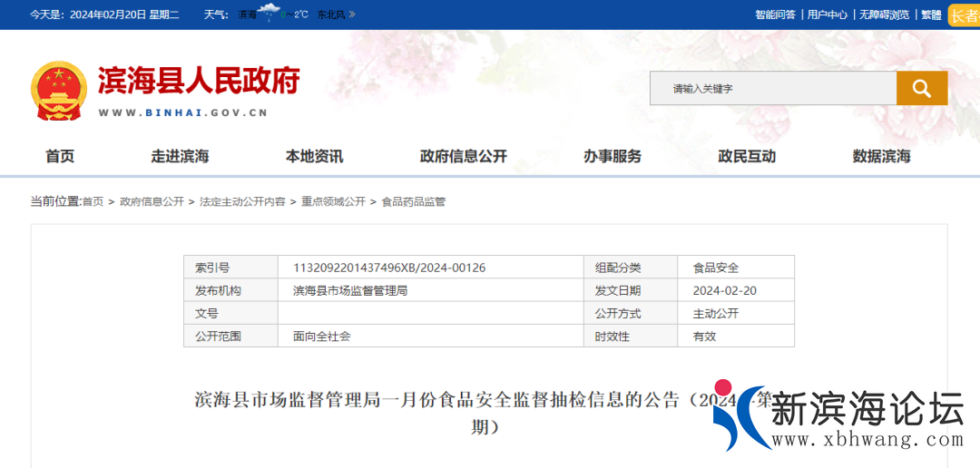Select 本地资讯 in main navigation
The image size is (980, 468).
point(314,156)
